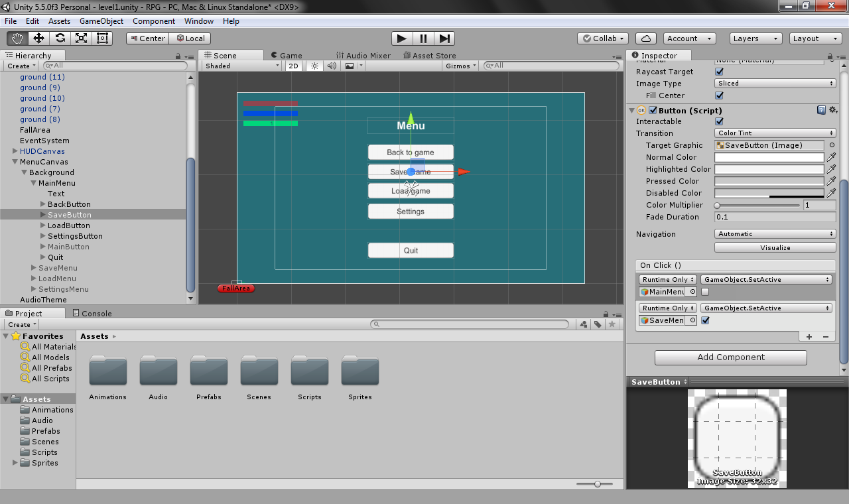Disable the Button script component
Screen dimensions: 849x504
tap(653, 110)
